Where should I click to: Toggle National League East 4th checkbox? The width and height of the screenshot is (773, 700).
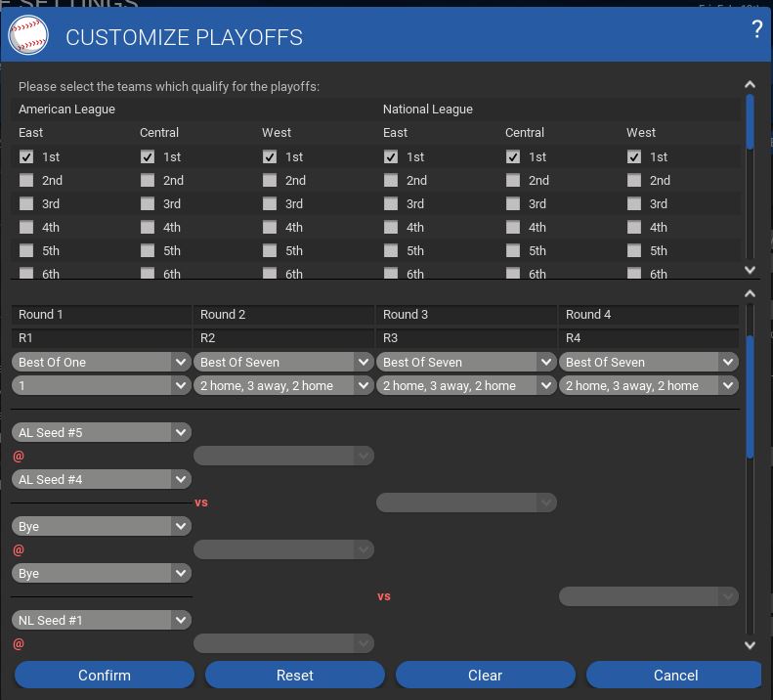(x=391, y=227)
